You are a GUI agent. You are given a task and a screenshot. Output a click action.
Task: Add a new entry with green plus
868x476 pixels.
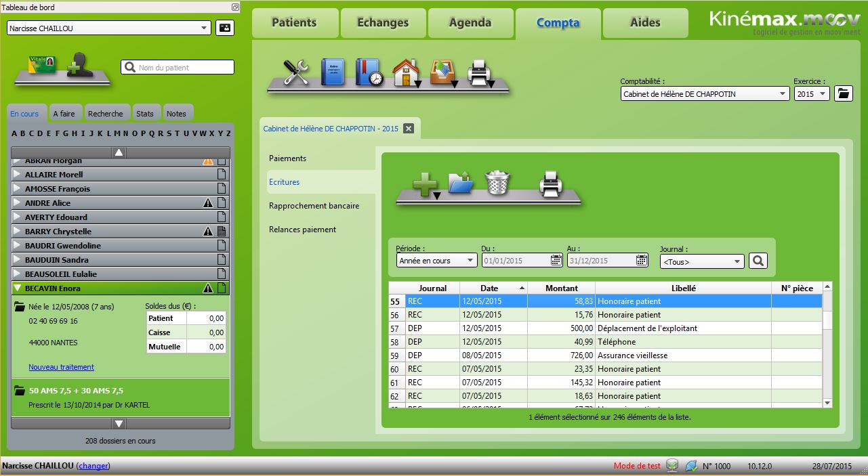pyautogui.click(x=426, y=184)
